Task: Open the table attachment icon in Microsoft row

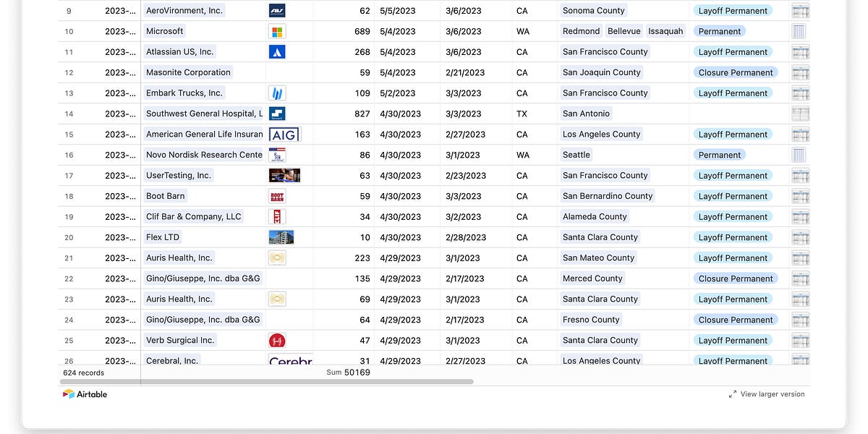Action: coord(800,31)
